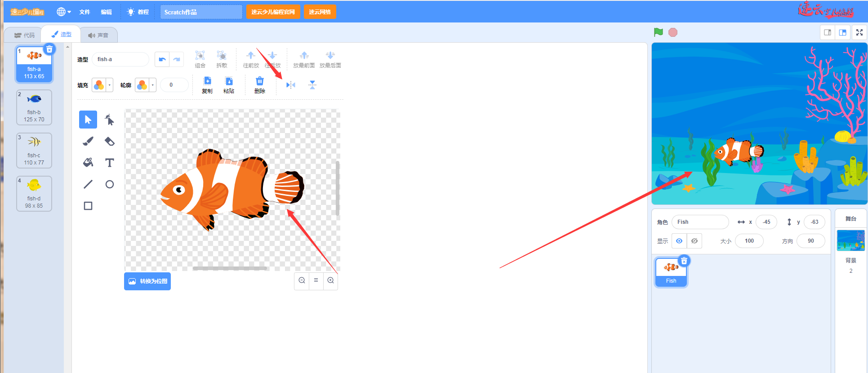Show the Fish sprite with eye icon

[x=679, y=241]
